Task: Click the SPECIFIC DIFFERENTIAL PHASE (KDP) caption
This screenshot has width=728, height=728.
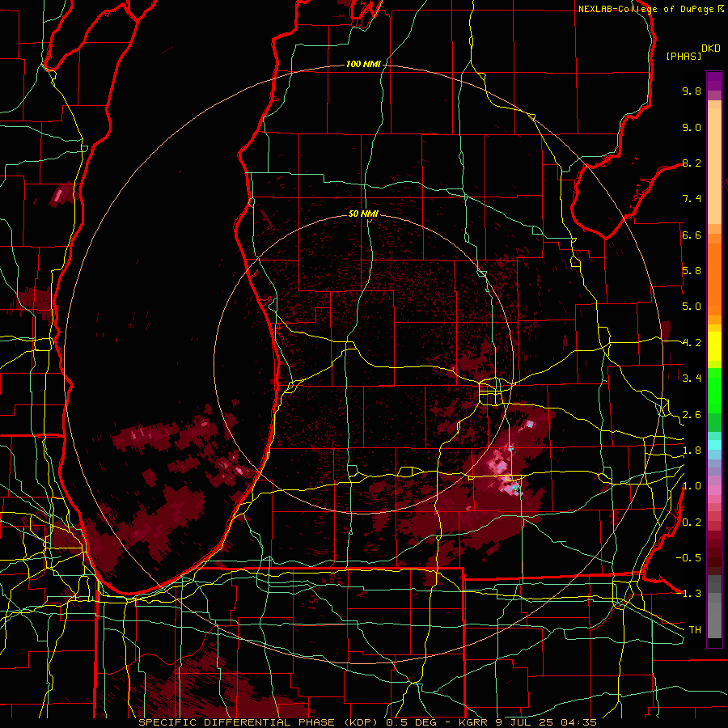Action: pos(258,722)
